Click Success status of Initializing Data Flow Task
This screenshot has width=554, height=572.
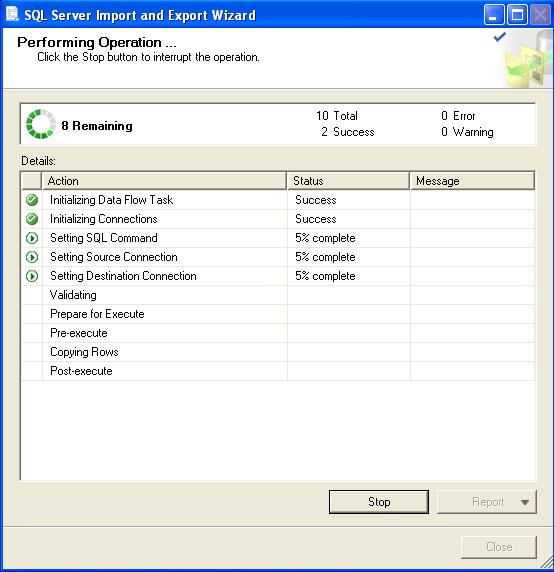315,200
